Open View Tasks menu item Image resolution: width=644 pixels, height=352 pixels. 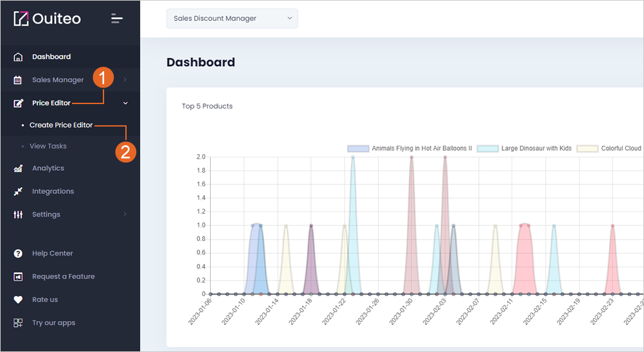tap(48, 146)
